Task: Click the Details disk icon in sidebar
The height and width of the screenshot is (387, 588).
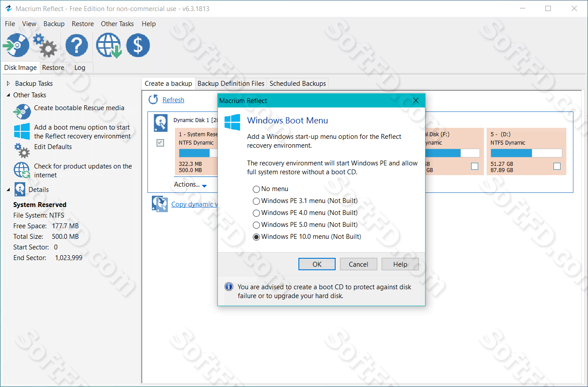Action: point(20,189)
